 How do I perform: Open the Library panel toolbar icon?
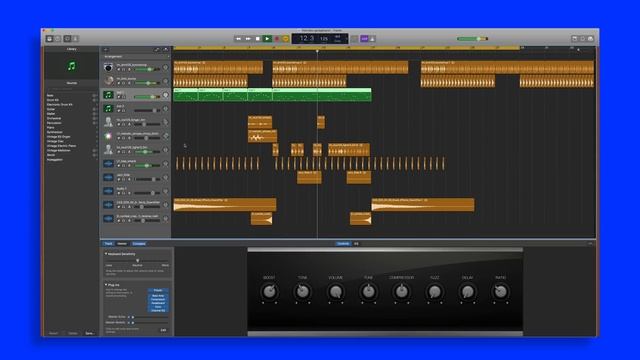[49, 39]
